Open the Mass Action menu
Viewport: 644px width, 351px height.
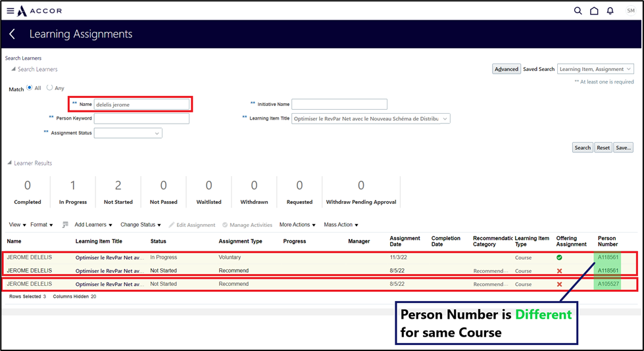click(x=341, y=225)
